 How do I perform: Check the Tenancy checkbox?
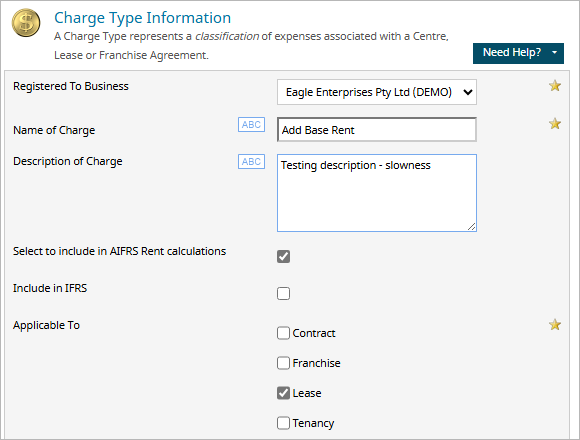[283, 423]
